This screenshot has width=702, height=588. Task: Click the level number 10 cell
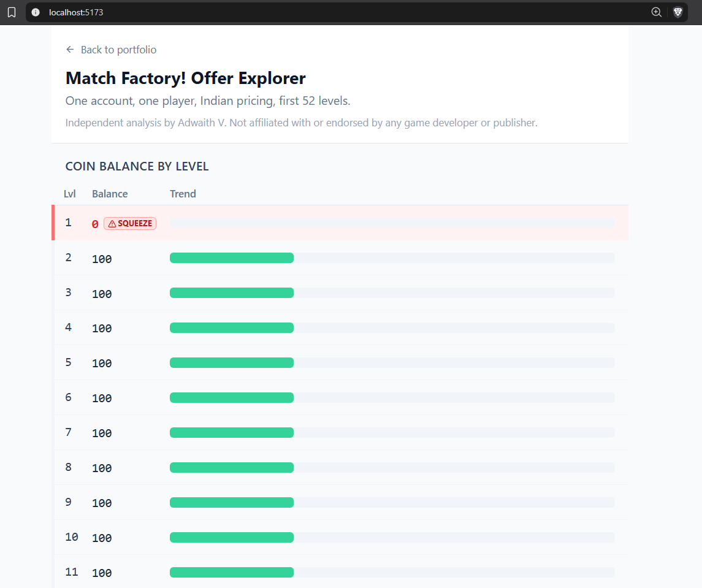(72, 537)
